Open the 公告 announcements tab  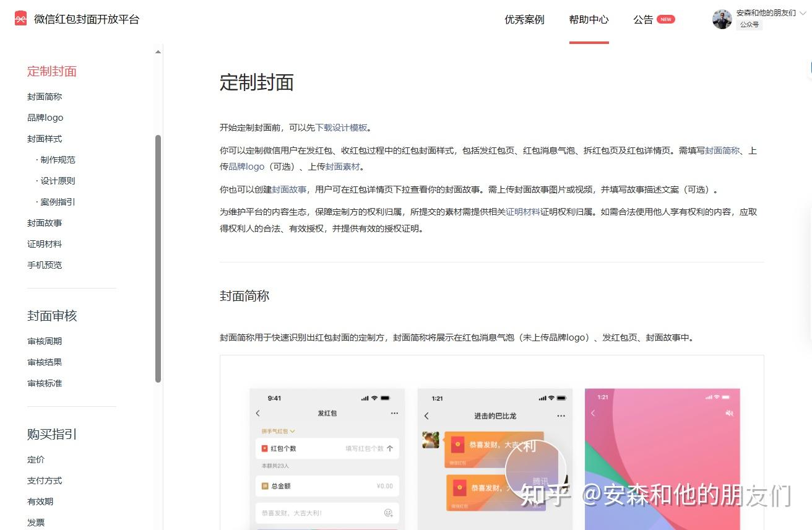(x=643, y=19)
